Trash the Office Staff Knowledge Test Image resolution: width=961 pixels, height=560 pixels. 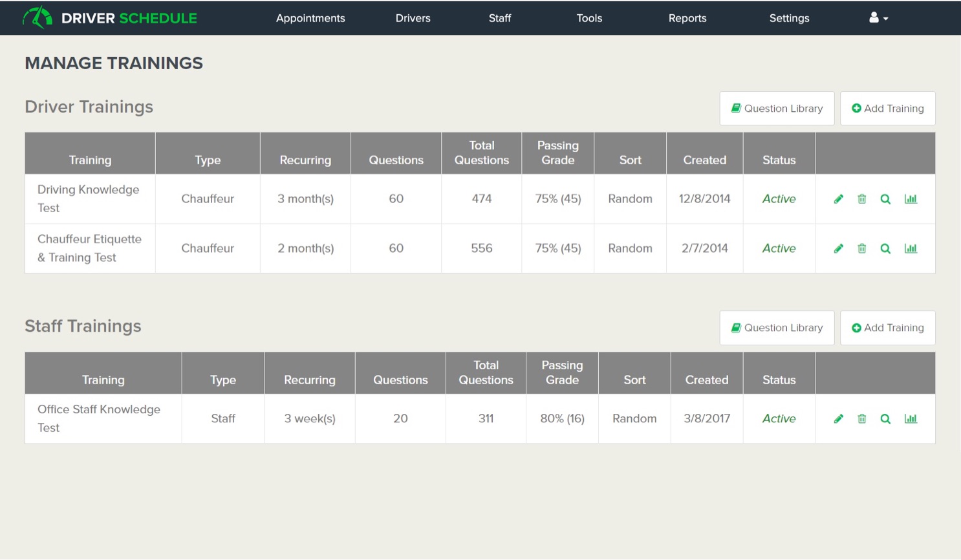point(861,419)
